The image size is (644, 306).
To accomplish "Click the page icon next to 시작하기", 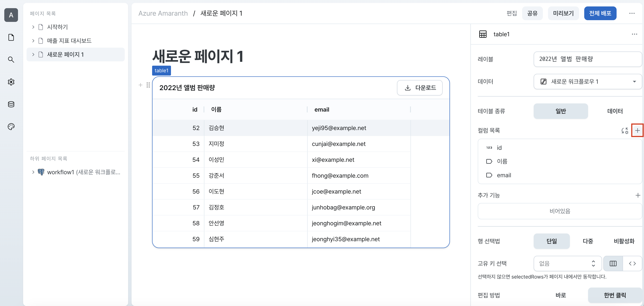I will click(x=41, y=27).
